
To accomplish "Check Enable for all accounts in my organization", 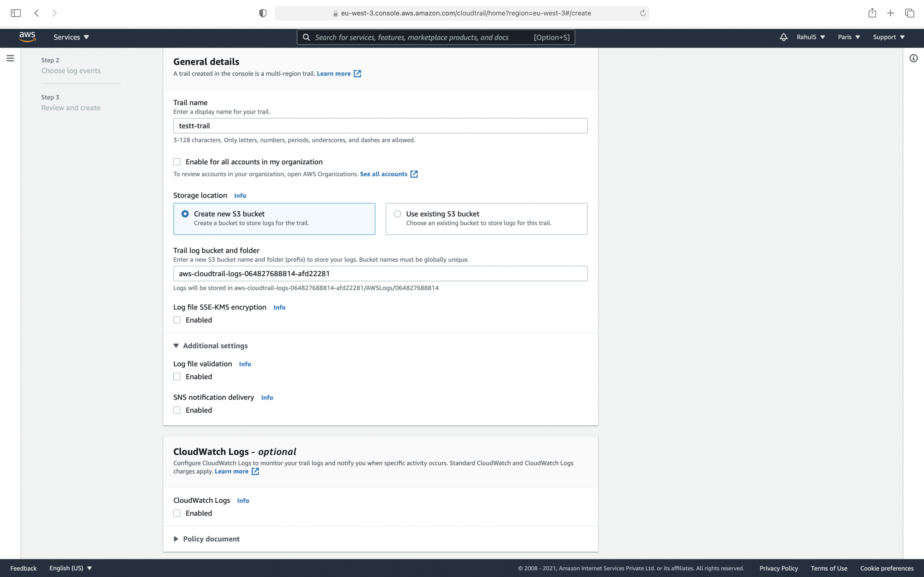I will tap(177, 162).
